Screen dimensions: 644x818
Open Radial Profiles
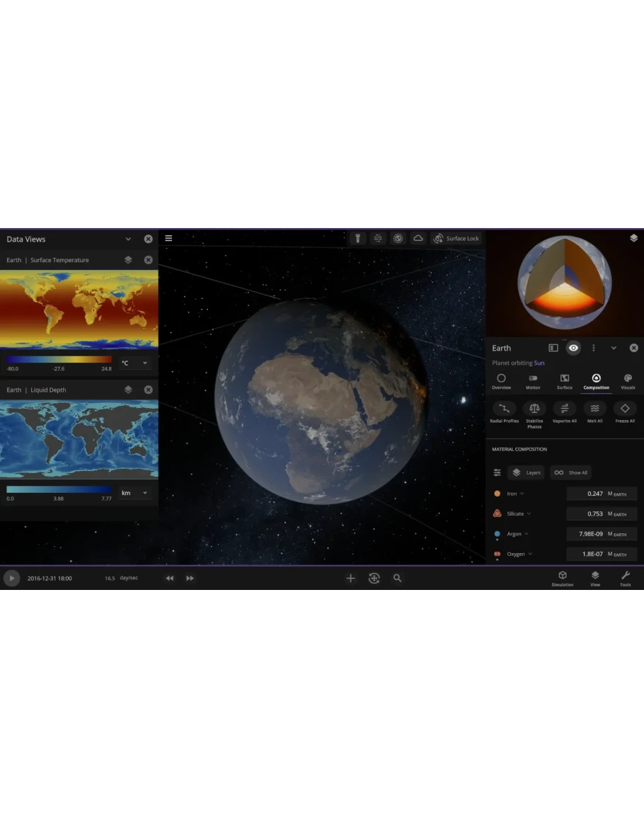(504, 409)
